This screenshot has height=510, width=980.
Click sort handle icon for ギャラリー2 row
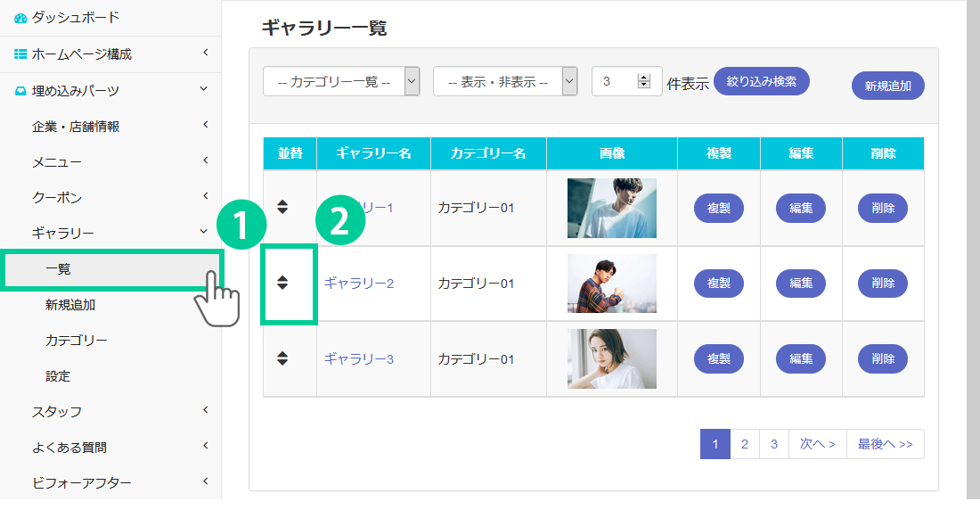[282, 284]
